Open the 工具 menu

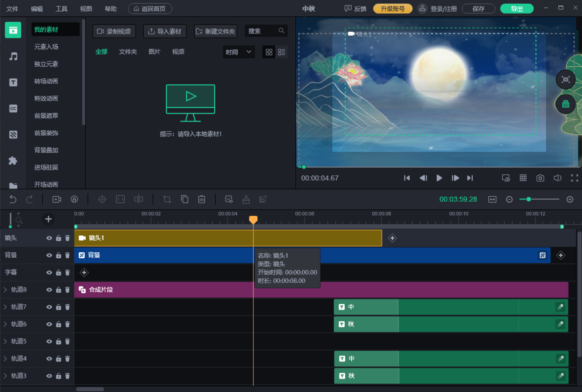(x=61, y=9)
